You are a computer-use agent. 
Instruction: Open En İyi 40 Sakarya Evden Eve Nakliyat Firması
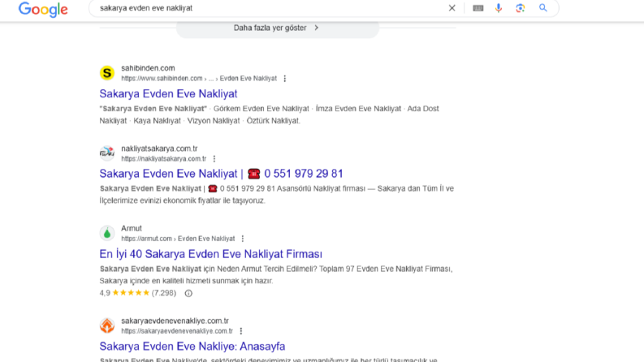(210, 254)
